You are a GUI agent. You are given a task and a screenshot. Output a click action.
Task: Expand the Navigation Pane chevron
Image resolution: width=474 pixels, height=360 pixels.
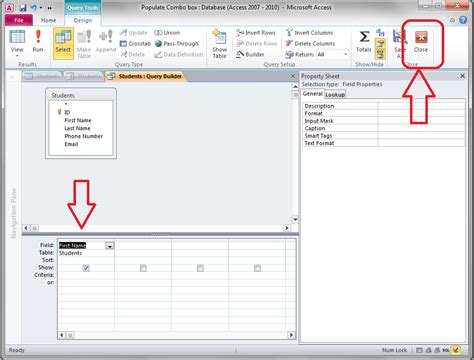12,77
